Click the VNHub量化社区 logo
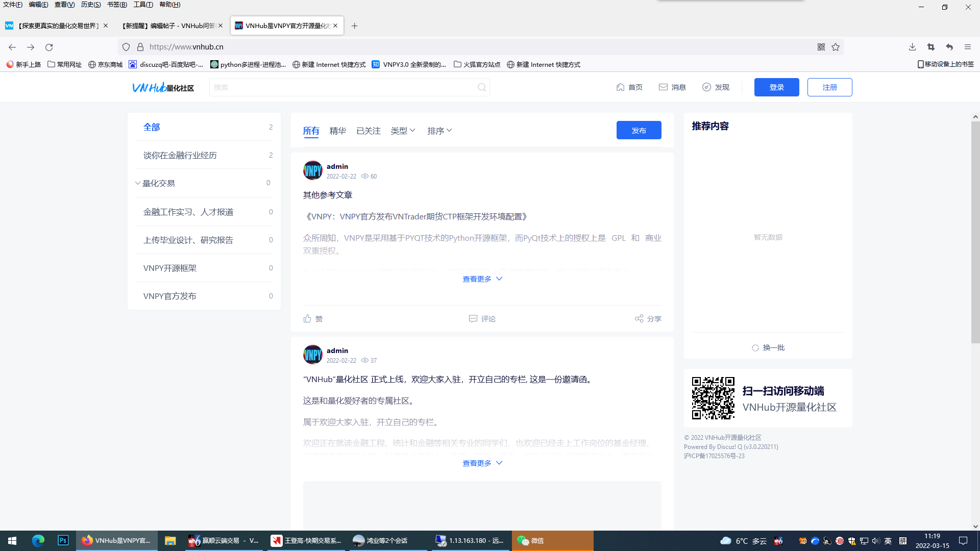The image size is (980, 551). point(163,87)
